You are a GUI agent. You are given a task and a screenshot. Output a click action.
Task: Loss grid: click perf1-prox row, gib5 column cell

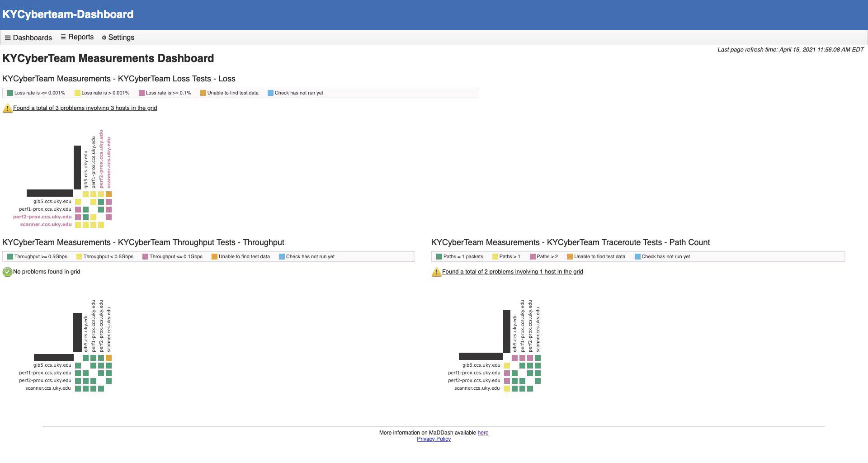(x=85, y=209)
